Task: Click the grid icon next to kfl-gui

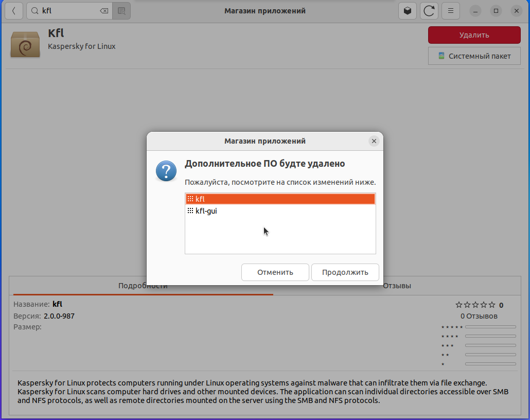Action: point(190,211)
